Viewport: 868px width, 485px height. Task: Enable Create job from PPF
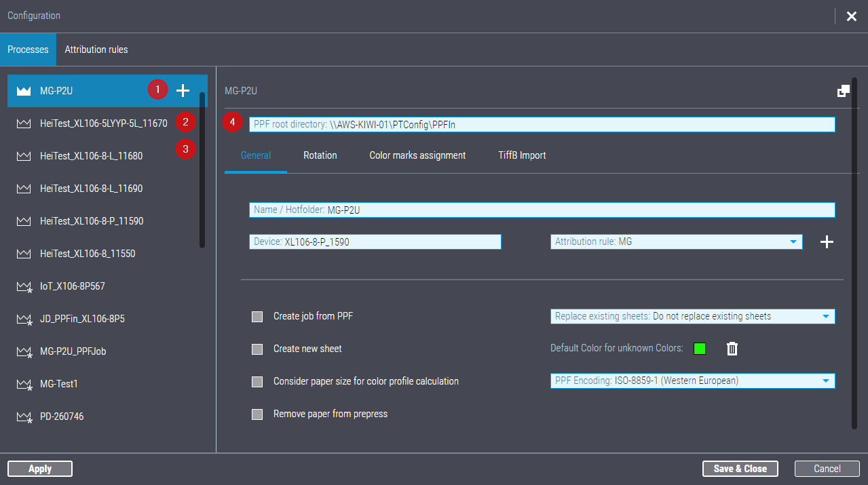click(257, 316)
